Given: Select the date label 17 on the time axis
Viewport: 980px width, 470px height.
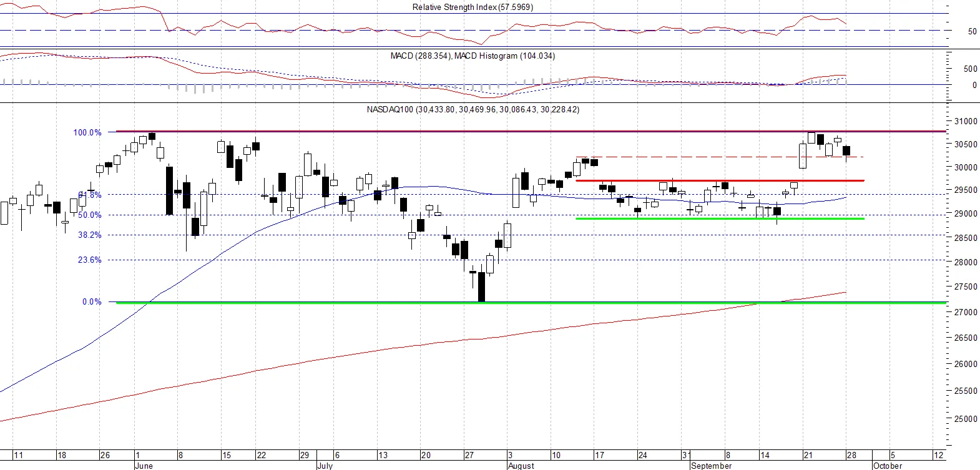Looking at the screenshot, I should (599, 455).
